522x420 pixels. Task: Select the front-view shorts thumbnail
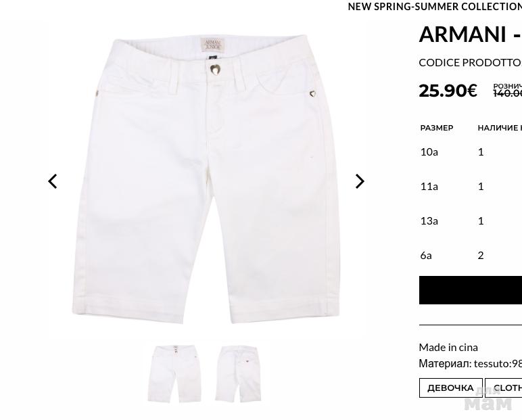(174, 374)
